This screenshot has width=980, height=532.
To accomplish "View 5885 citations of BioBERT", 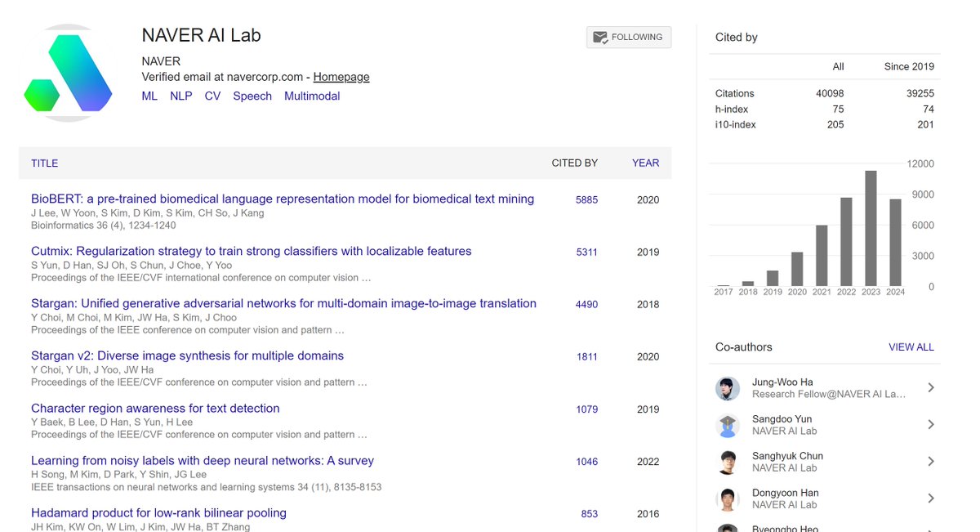I will click(586, 200).
